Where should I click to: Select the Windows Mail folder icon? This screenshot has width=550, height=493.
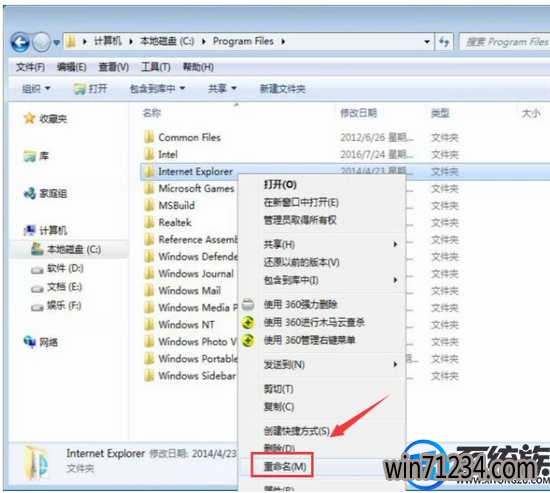[x=149, y=290]
